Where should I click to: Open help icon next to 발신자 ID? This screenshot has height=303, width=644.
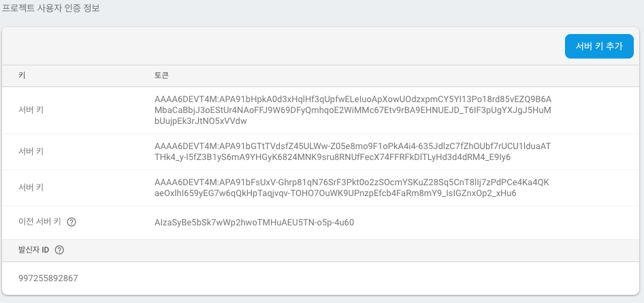coord(59,250)
